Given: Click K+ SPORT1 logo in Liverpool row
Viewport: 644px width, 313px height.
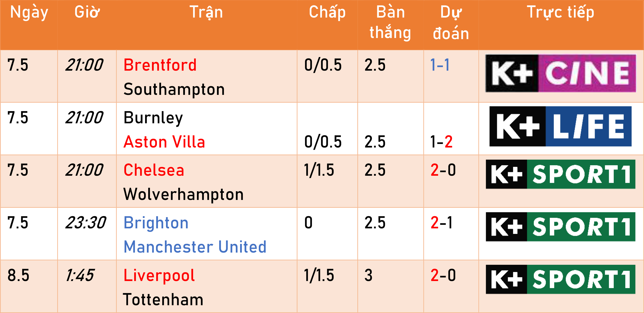Looking at the screenshot, I should (561, 279).
